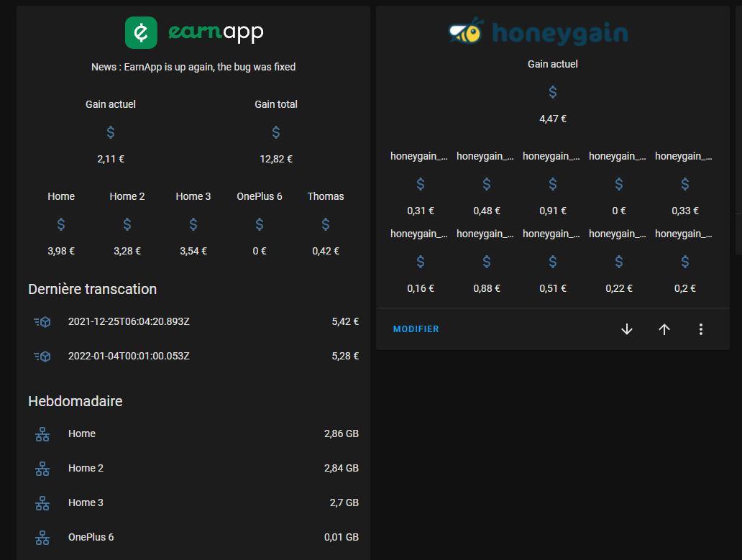Select the honeygain dollar icon above 0,91 €
742x560 pixels.
click(553, 183)
